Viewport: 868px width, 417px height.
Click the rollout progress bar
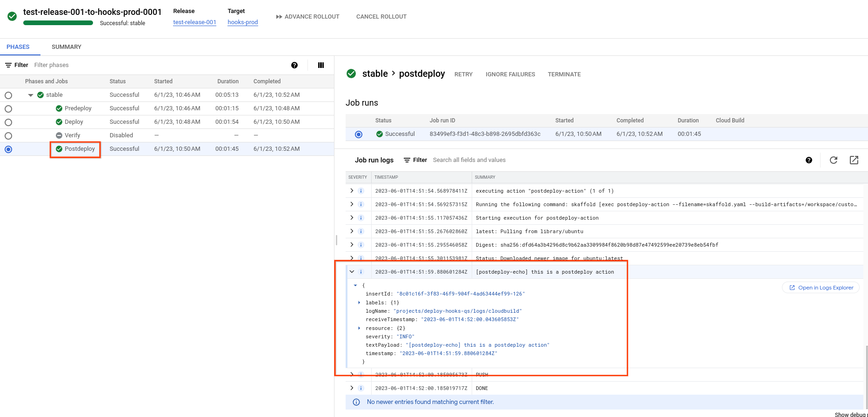pos(58,23)
